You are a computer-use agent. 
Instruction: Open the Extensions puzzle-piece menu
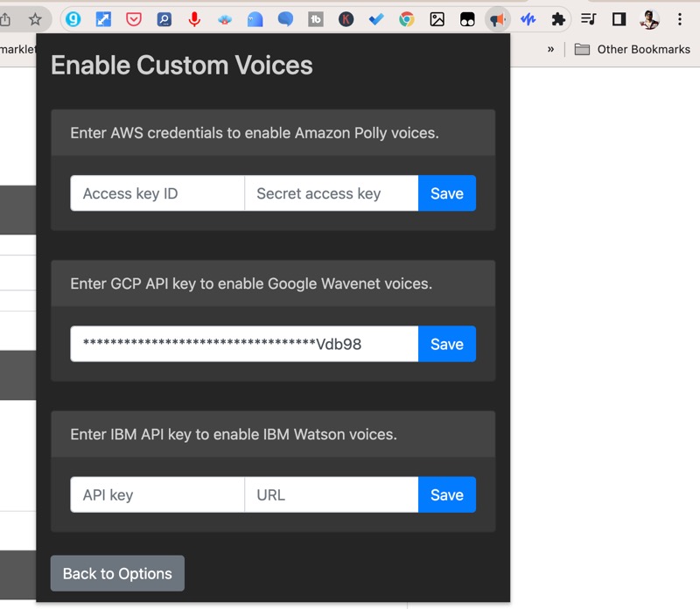pos(558,19)
